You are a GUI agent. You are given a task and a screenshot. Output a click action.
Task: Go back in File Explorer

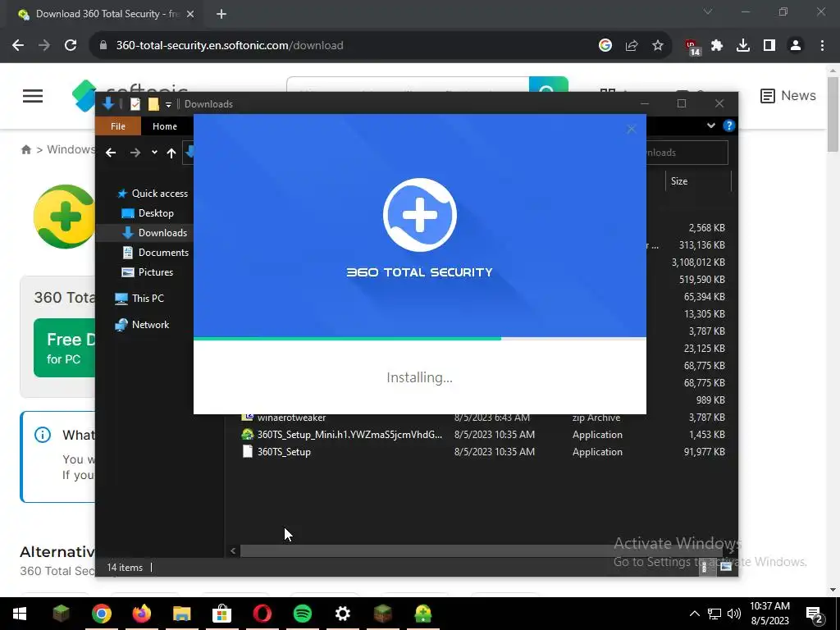pos(111,153)
